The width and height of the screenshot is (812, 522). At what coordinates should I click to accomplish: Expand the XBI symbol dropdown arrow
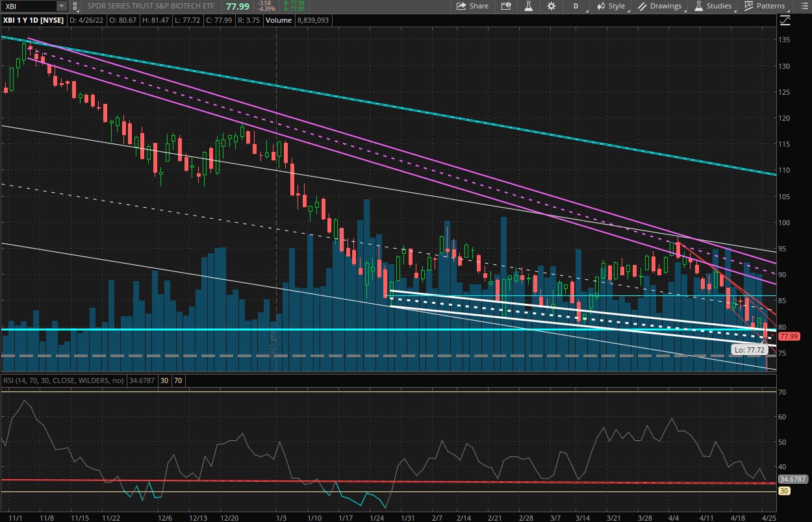click(x=61, y=6)
